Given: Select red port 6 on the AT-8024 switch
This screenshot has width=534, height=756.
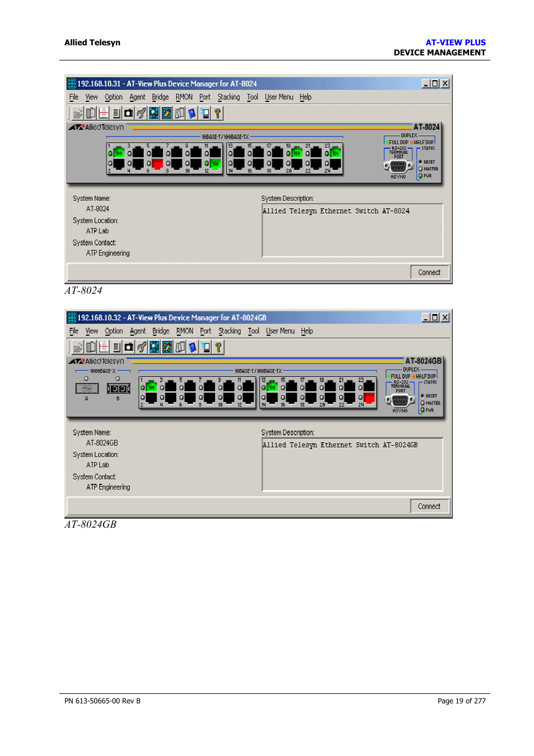Looking at the screenshot, I should (157, 164).
